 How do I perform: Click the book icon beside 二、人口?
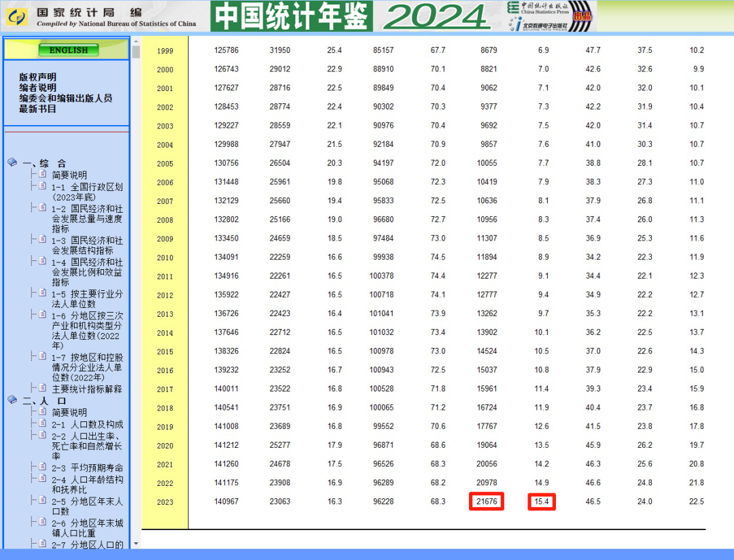[x=12, y=400]
